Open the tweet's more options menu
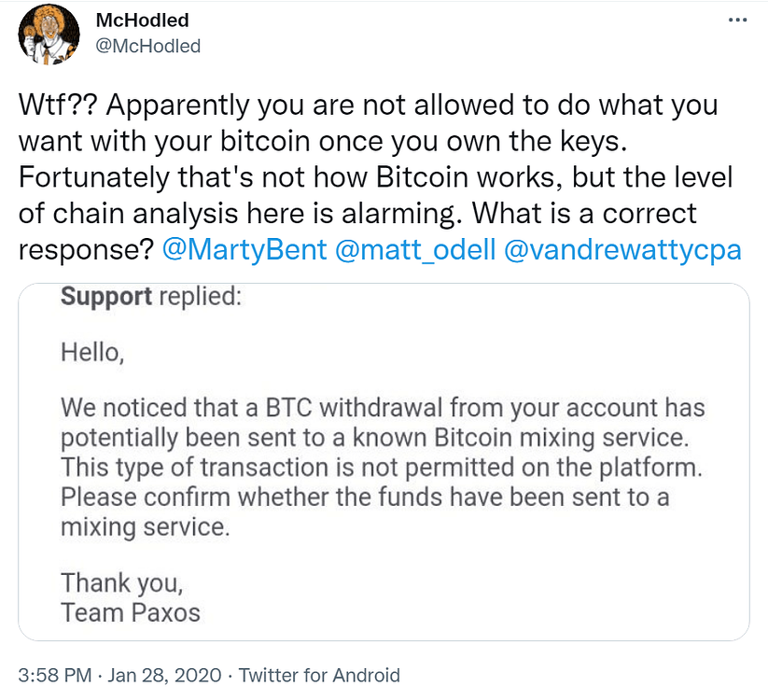This screenshot has height=700, width=768. click(736, 20)
